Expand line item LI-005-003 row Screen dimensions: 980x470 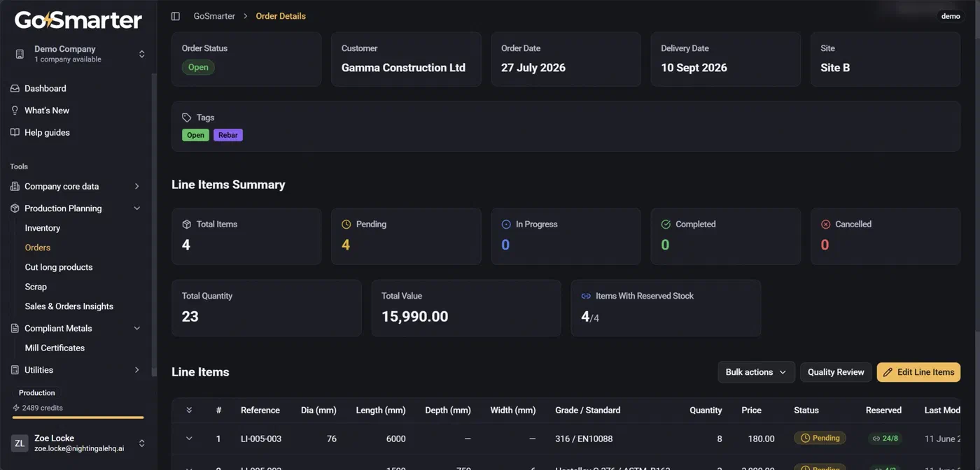[x=189, y=439]
